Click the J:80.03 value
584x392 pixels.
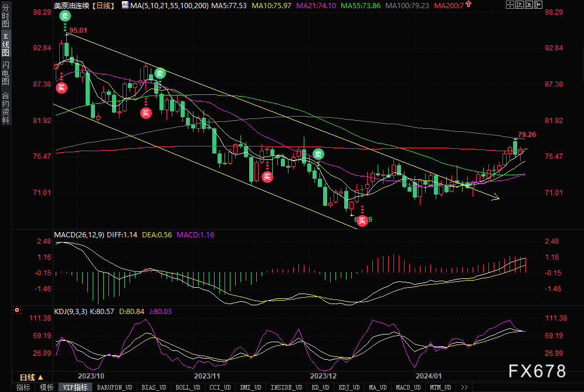point(160,312)
